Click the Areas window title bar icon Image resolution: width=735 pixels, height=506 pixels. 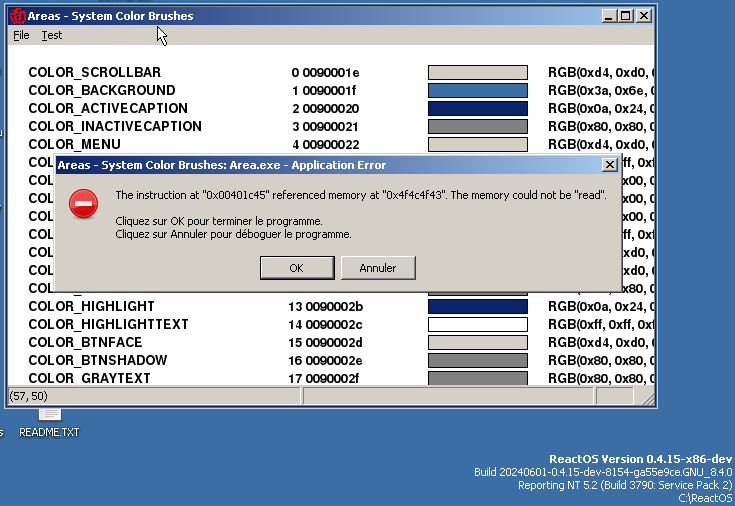pos(18,16)
